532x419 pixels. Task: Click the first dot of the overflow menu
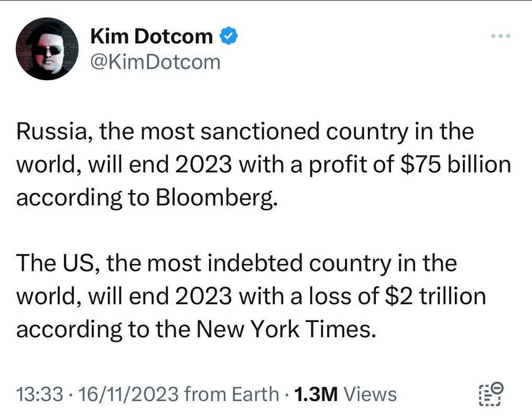[493, 35]
